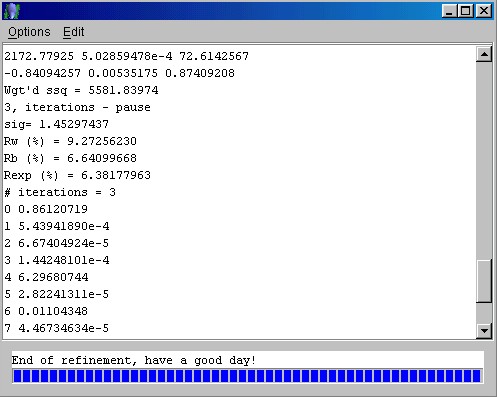Click the 'Rb (%) = 6.64099668' line
The width and height of the screenshot is (497, 397).
point(70,158)
